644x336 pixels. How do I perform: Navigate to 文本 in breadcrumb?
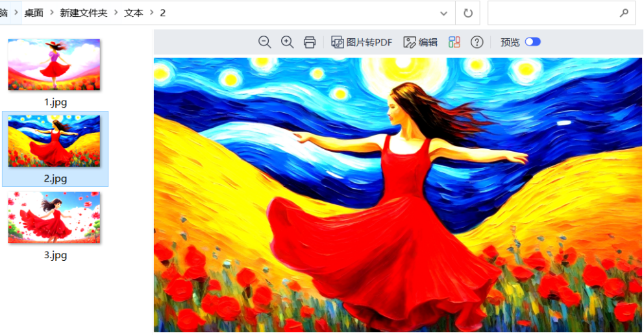134,13
